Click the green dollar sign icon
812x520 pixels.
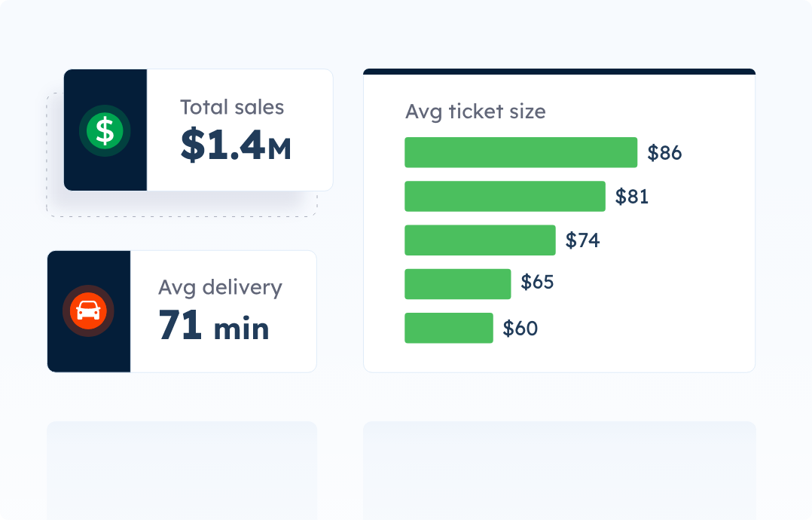105,130
